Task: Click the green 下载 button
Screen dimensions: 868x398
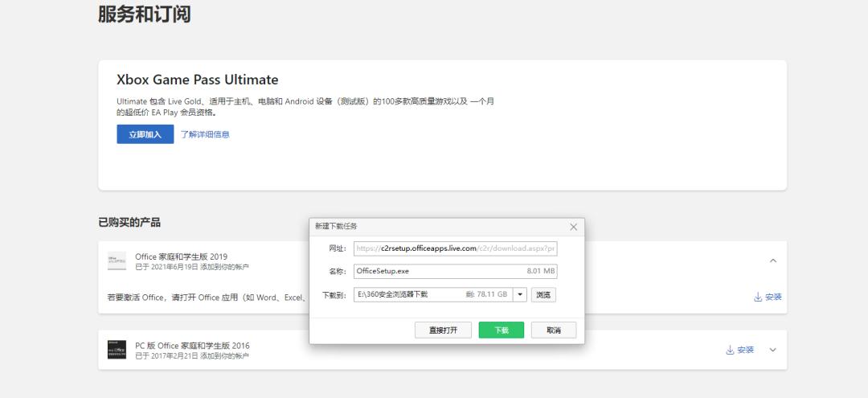Action: 502,330
